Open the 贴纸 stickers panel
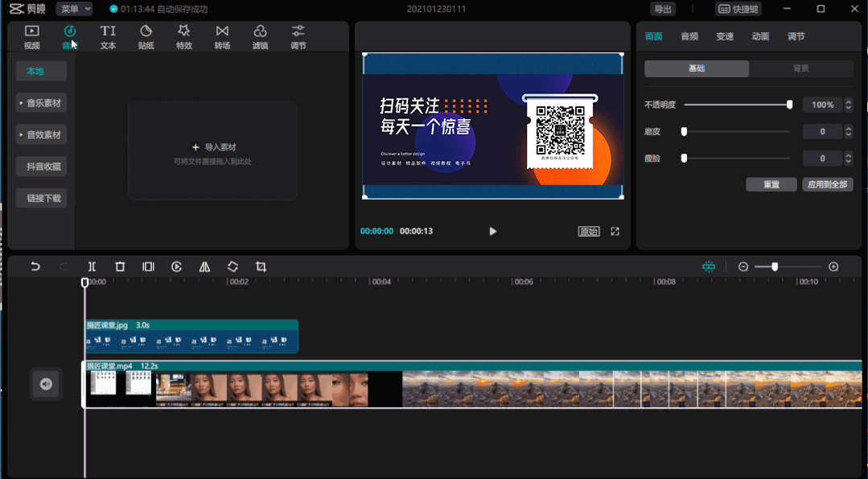The width and height of the screenshot is (868, 479). click(146, 37)
